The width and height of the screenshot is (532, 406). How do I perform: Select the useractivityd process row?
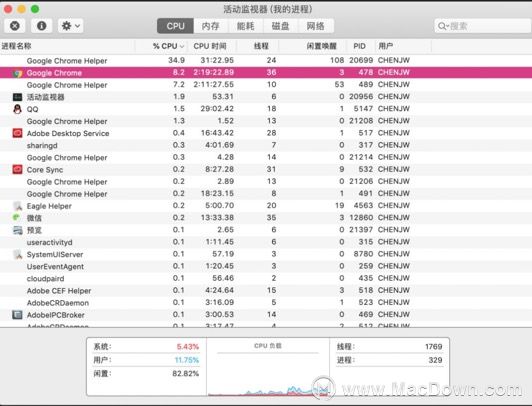pyautogui.click(x=266, y=242)
